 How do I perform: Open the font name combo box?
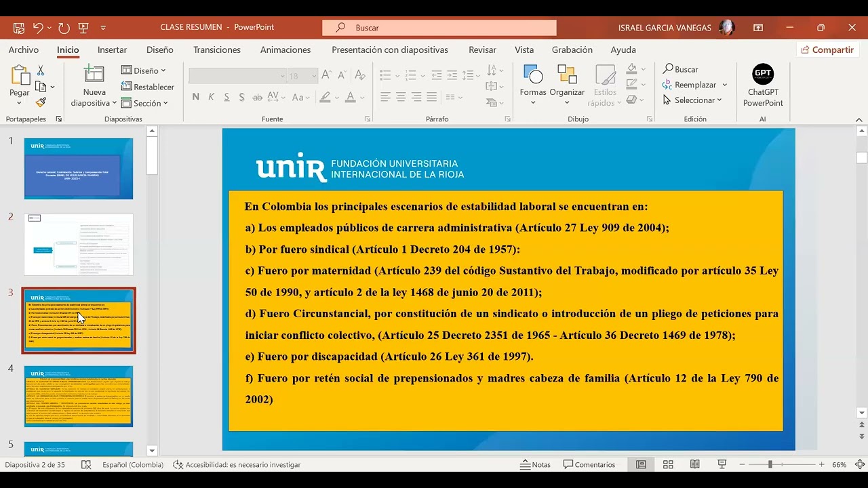237,76
